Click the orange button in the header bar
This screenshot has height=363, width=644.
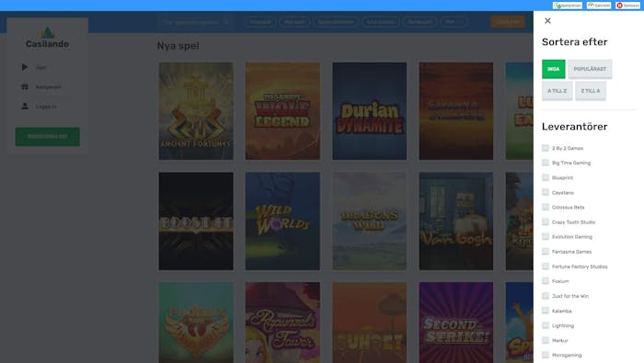508,22
